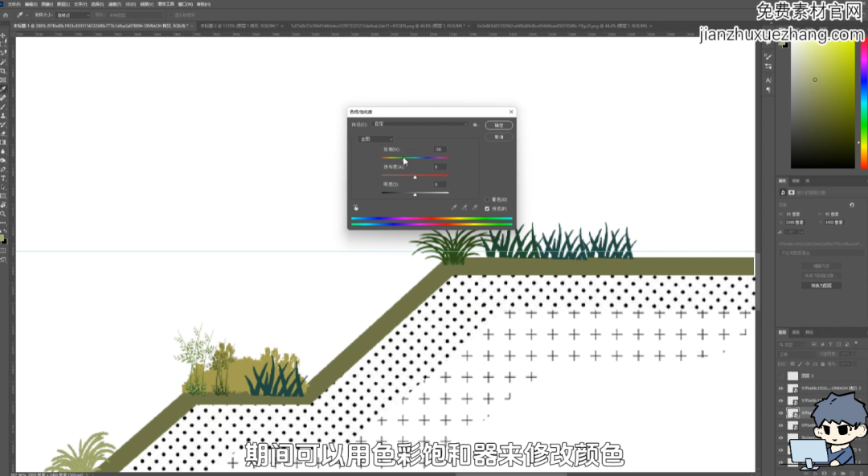The width and height of the screenshot is (868, 476).
Task: Click the 取消 cancel button
Action: point(499,137)
